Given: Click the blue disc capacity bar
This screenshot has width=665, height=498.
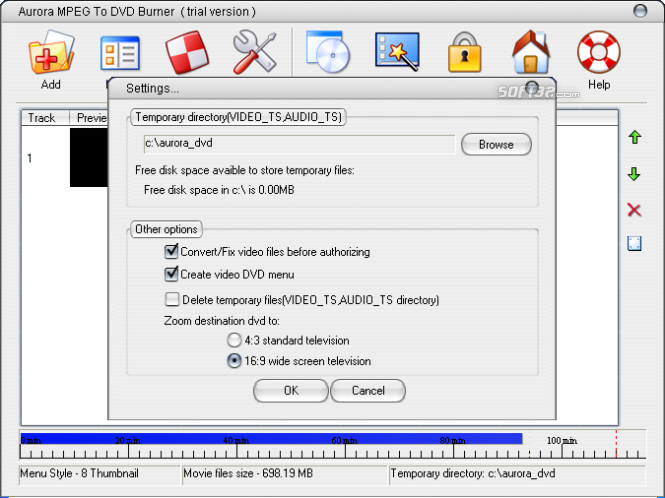Looking at the screenshot, I should [271, 438].
